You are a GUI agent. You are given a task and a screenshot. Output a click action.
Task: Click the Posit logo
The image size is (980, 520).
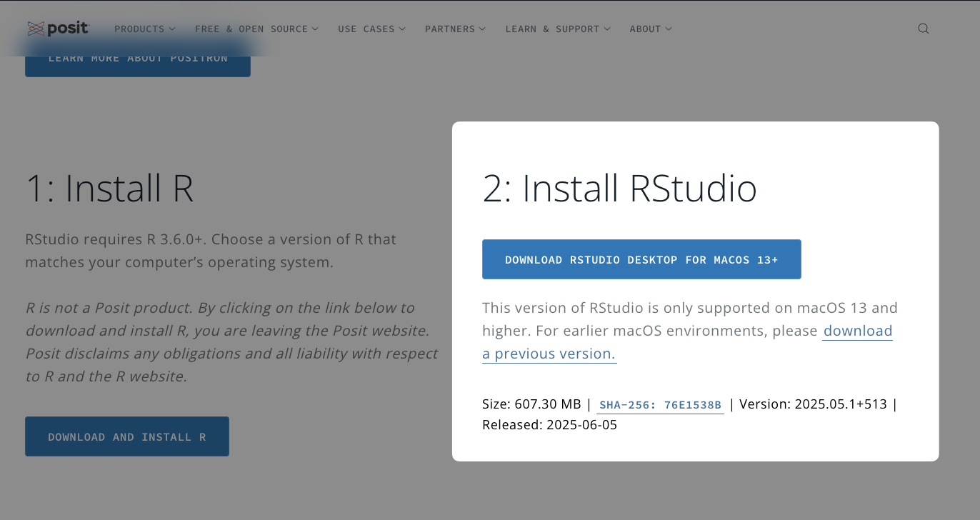point(59,29)
